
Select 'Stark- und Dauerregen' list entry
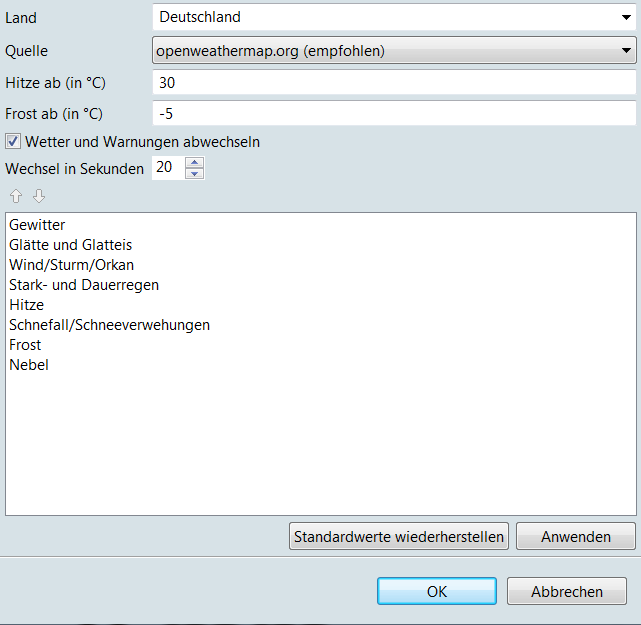tap(84, 285)
